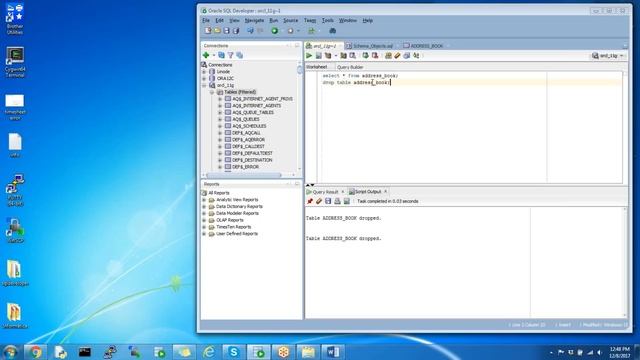Image resolution: width=640 pixels, height=360 pixels.
Task: Expand the ORA12C connection node
Action: point(204,78)
